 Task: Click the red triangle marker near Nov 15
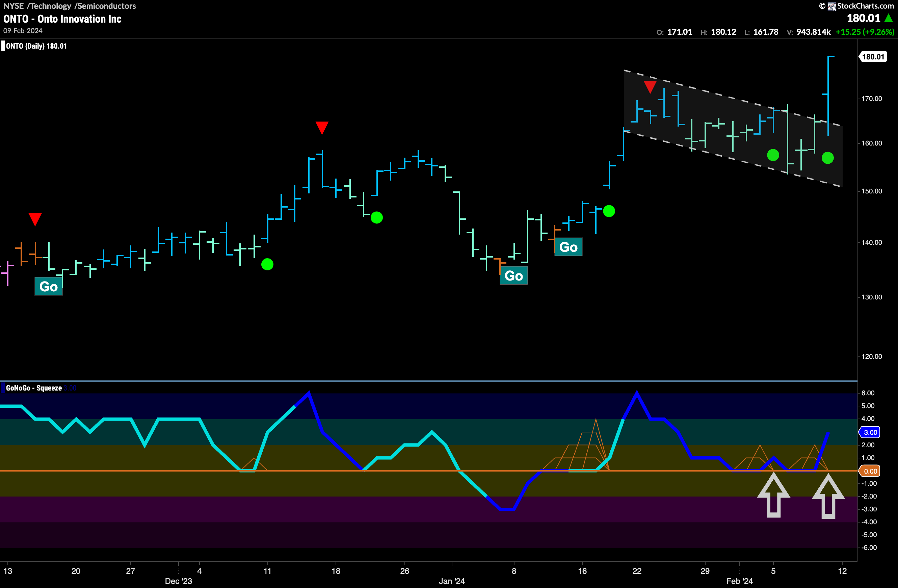[35, 219]
